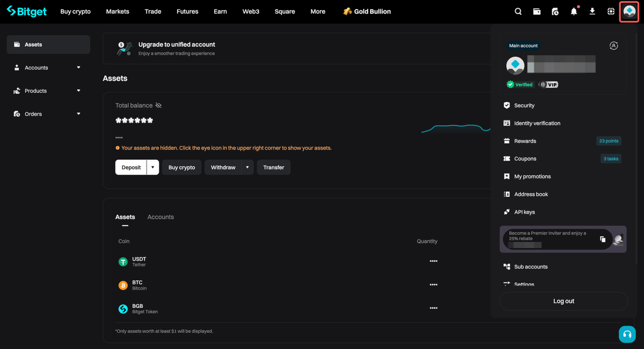The image size is (644, 349).
Task: Open the customer support headset button
Action: pos(627,334)
